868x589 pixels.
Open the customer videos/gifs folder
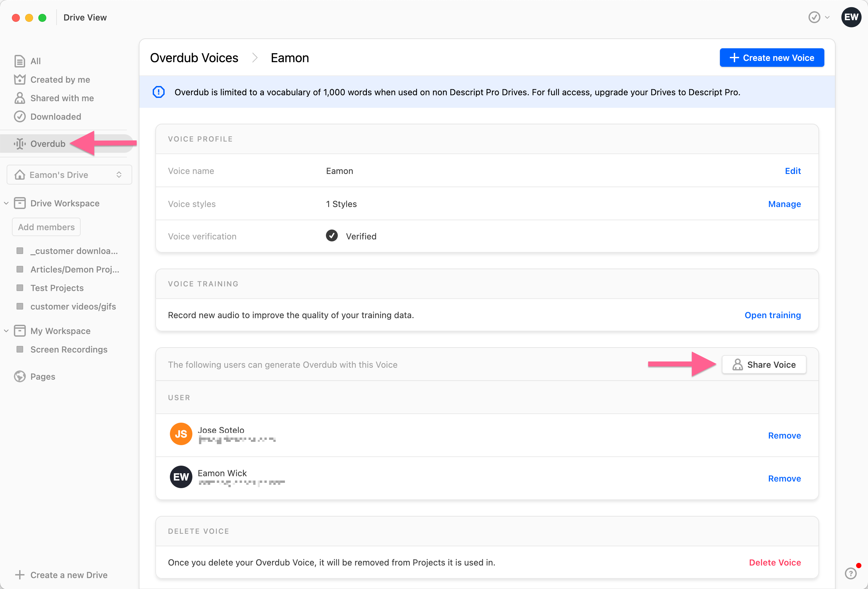point(73,307)
